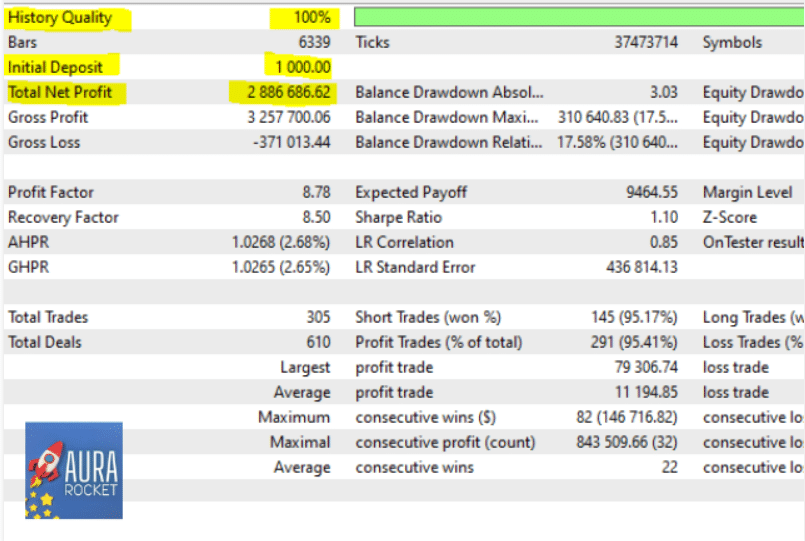The image size is (805, 541).
Task: Select the Ticks value 37473714
Action: 646,42
